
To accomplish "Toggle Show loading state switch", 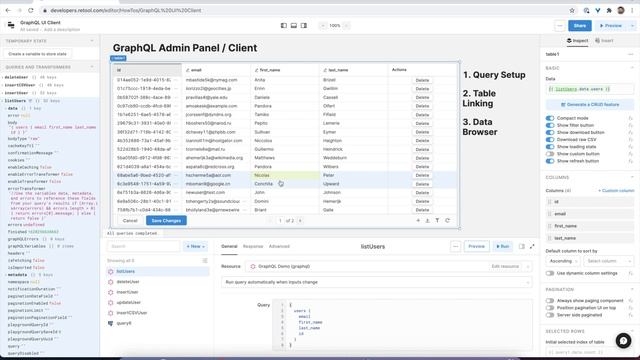I will (550, 147).
